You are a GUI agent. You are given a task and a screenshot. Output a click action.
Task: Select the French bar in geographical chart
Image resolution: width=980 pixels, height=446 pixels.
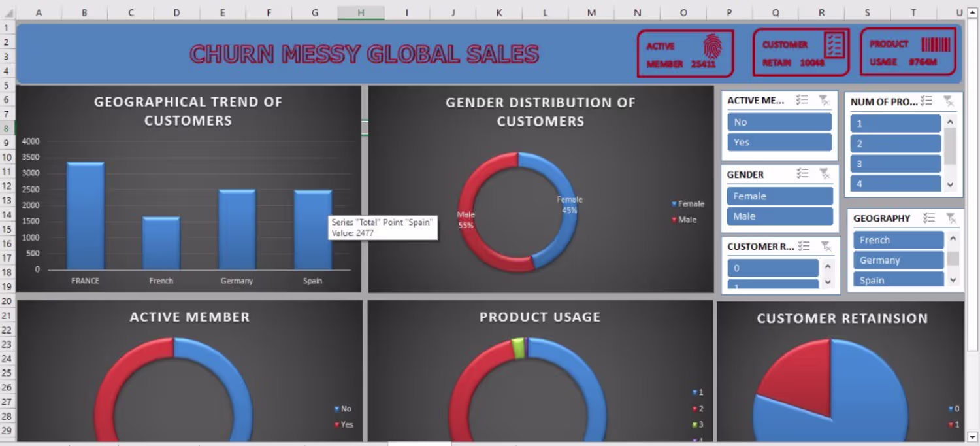pyautogui.click(x=161, y=243)
